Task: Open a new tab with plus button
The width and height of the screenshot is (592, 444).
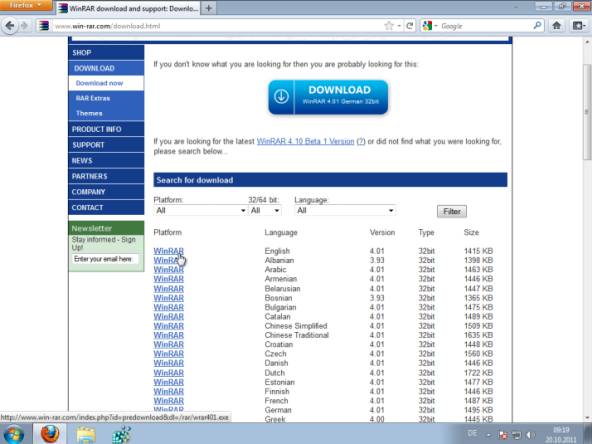Action: click(208, 8)
